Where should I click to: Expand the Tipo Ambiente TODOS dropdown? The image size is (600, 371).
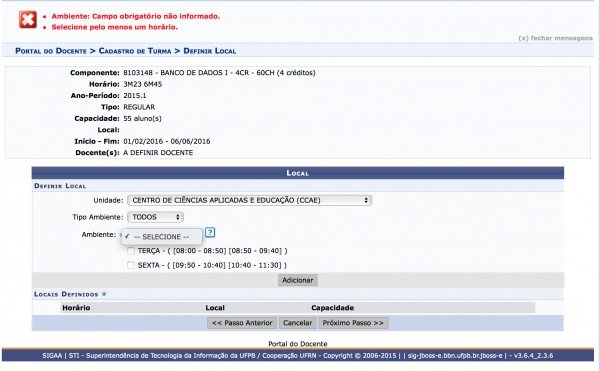(x=155, y=217)
